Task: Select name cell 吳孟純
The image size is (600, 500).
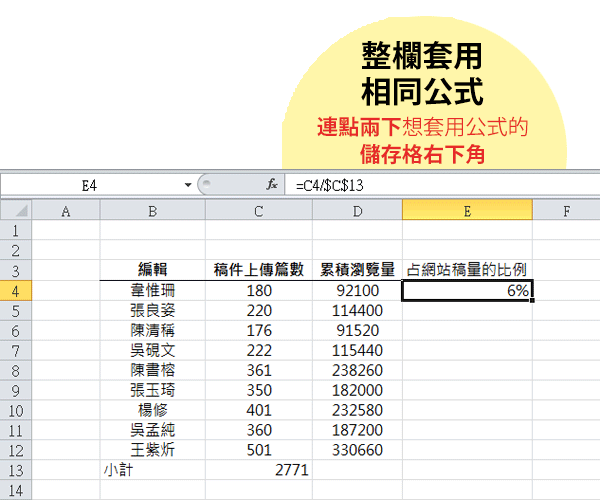Action: coord(153,430)
